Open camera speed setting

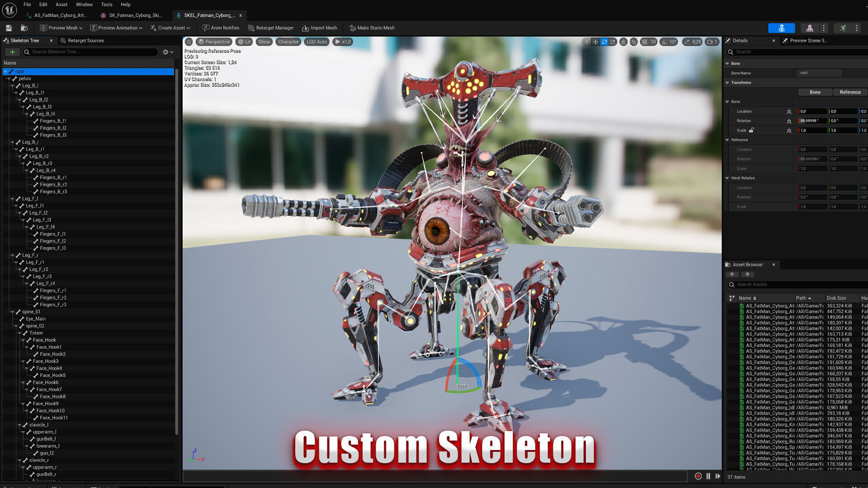coord(712,42)
